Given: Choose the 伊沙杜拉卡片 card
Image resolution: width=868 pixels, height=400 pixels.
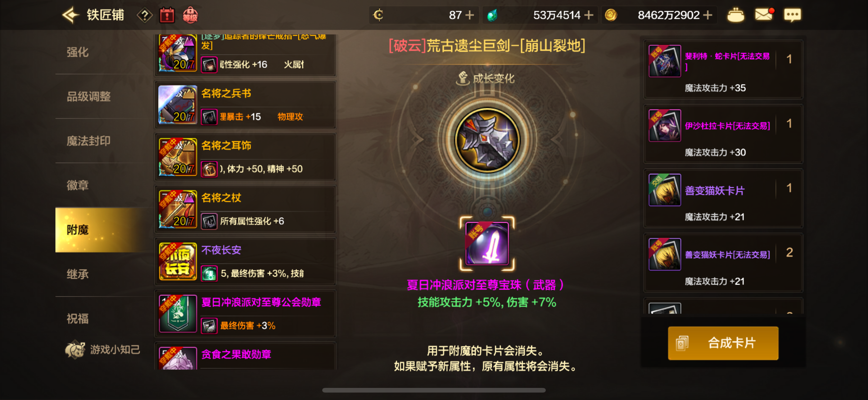Looking at the screenshot, I should pos(723,134).
